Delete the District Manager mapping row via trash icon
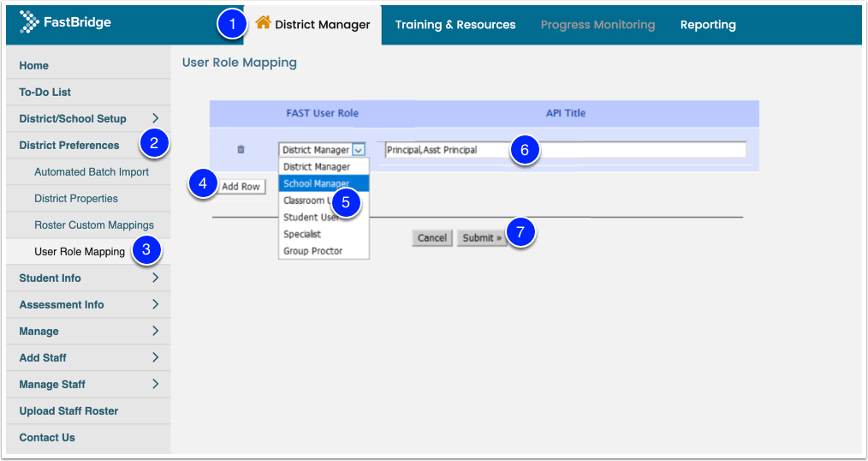The image size is (868, 461). click(241, 150)
